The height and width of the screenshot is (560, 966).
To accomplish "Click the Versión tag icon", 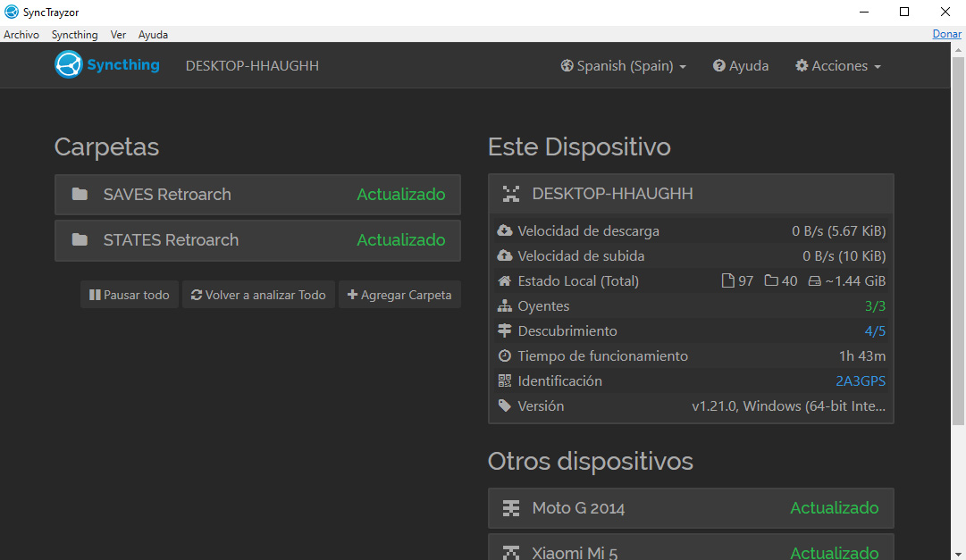I will (x=505, y=405).
